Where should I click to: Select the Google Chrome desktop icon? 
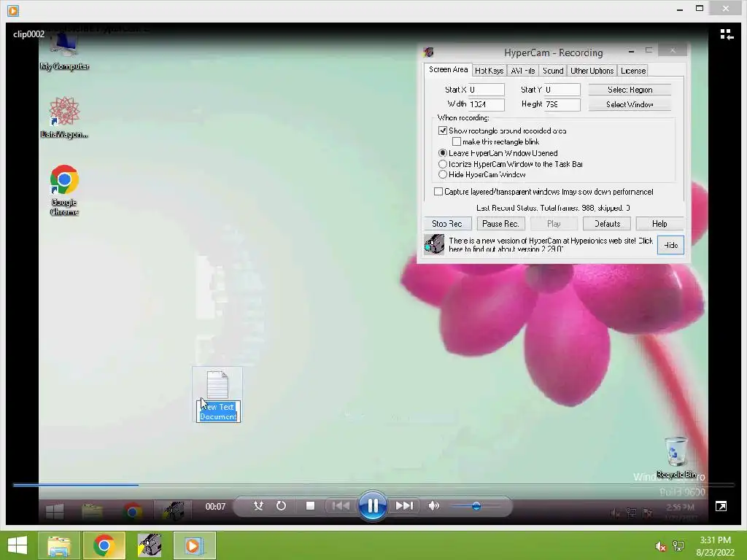(64, 190)
